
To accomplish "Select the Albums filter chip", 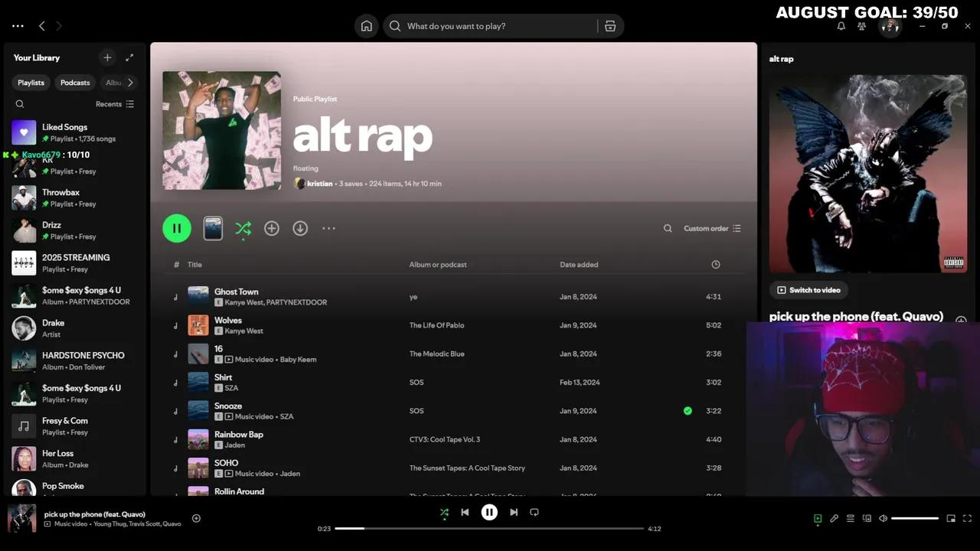I will click(112, 83).
